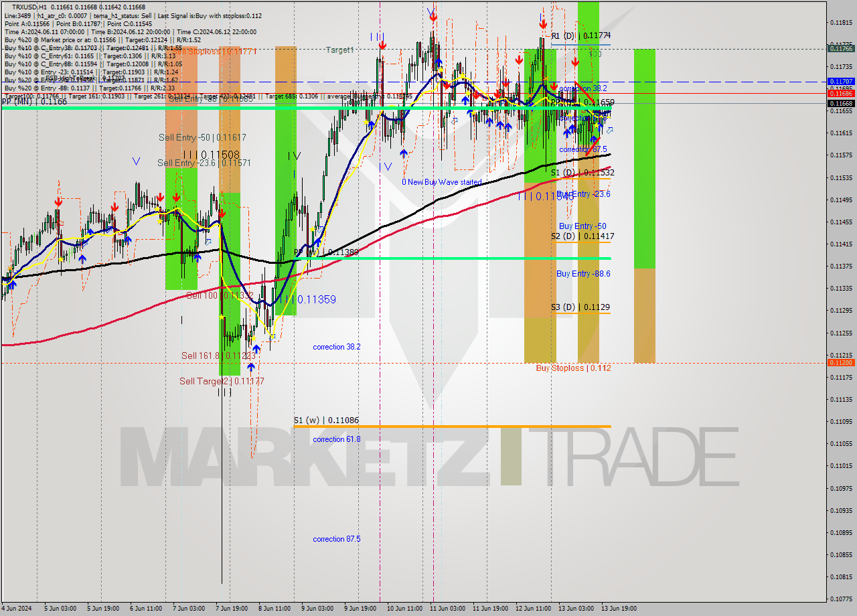Click the 0.11815 price axis value
Screen dimensions: 857x616
coord(841,22)
